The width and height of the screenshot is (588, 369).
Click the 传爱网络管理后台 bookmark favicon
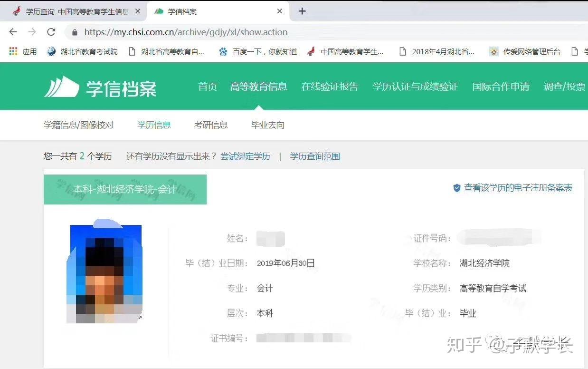point(494,51)
